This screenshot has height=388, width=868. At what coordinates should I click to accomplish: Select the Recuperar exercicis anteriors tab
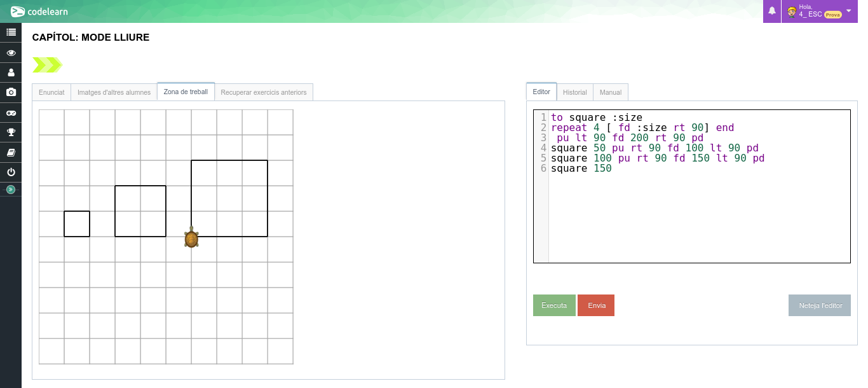tap(264, 92)
